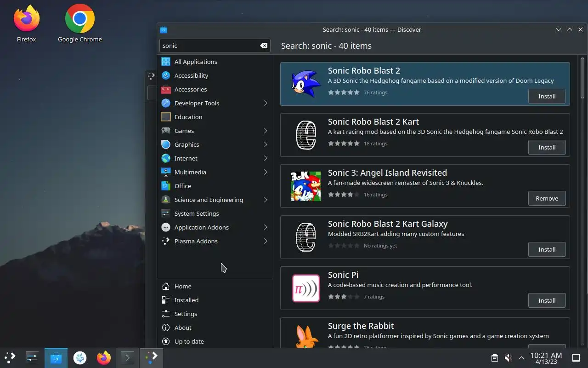Clear the search field text
This screenshot has width=588, height=368.
(x=264, y=46)
